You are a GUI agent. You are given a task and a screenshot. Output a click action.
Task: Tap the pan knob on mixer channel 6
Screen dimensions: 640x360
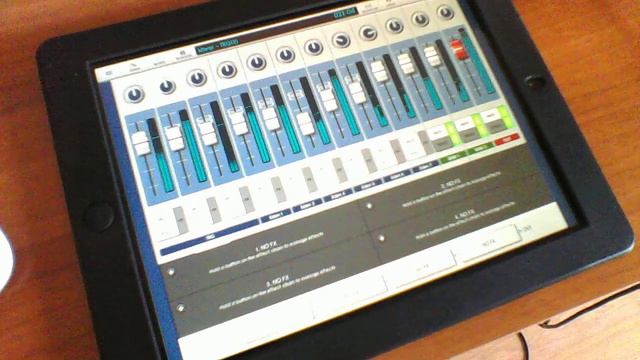click(285, 54)
